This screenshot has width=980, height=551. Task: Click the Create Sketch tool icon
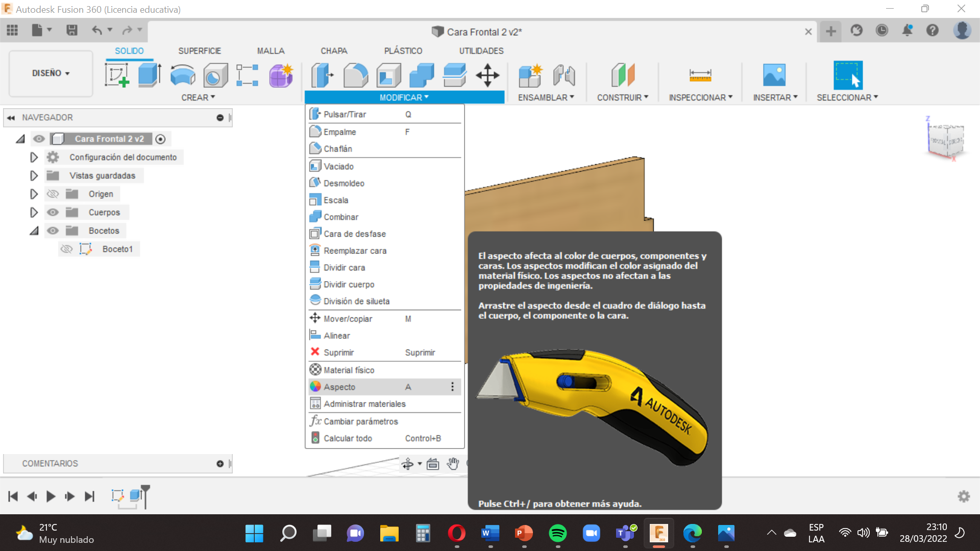pos(117,75)
